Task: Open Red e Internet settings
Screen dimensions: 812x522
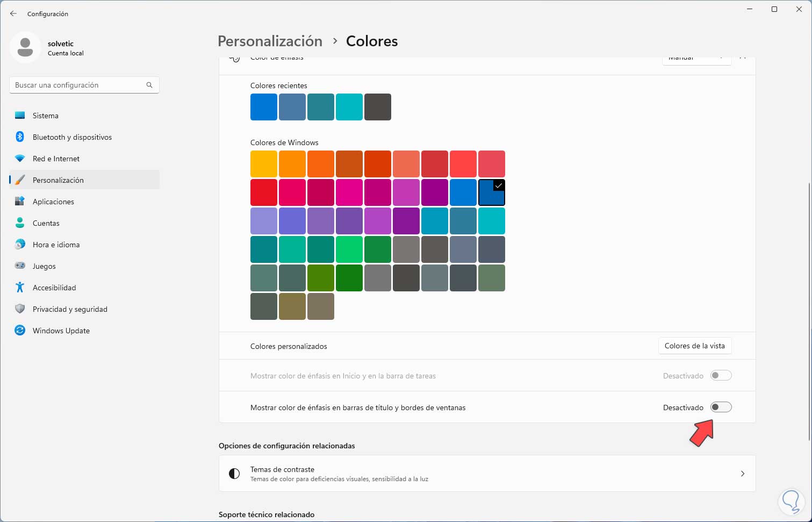Action: [x=56, y=159]
